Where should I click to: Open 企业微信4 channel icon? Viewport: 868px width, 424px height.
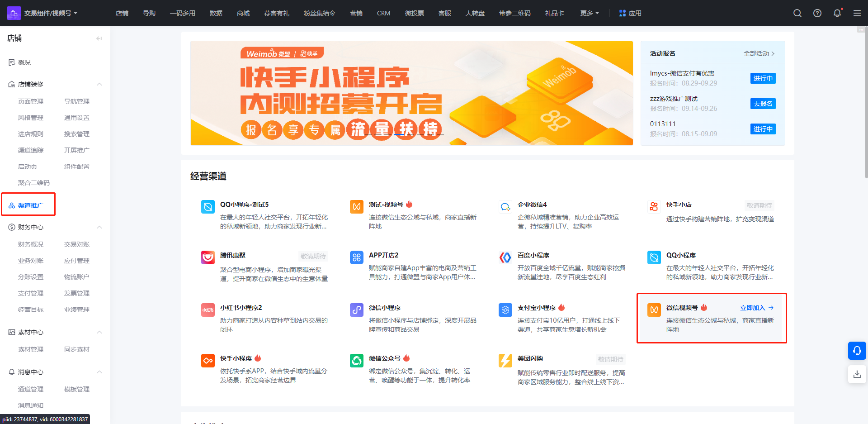505,207
